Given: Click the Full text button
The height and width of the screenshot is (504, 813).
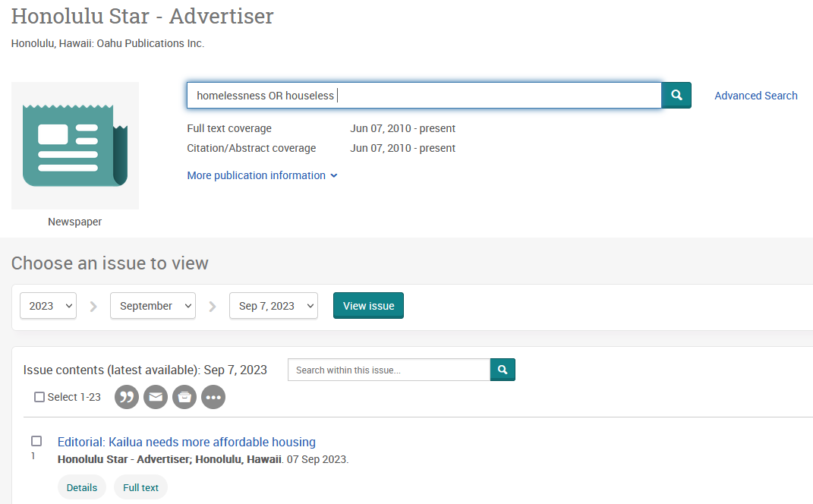Looking at the screenshot, I should point(141,487).
